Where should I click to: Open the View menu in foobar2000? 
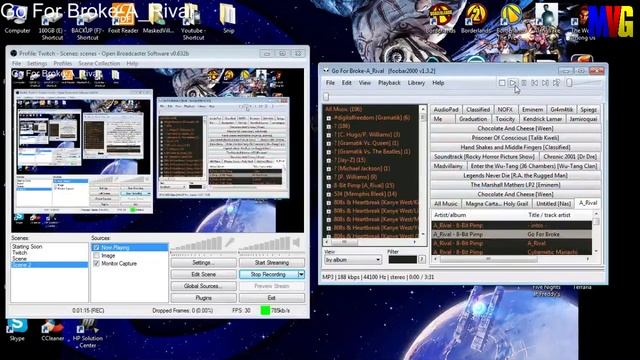[364, 83]
